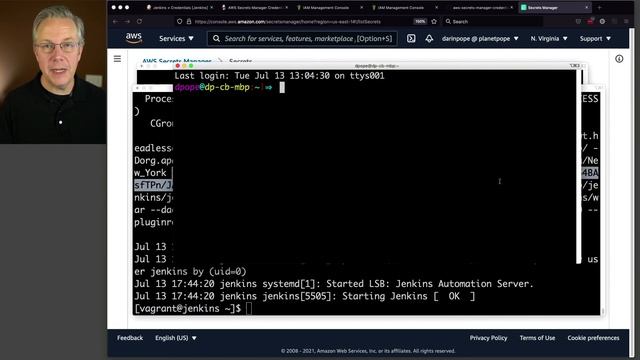Click the front terminal's green zoom button

click(191, 66)
